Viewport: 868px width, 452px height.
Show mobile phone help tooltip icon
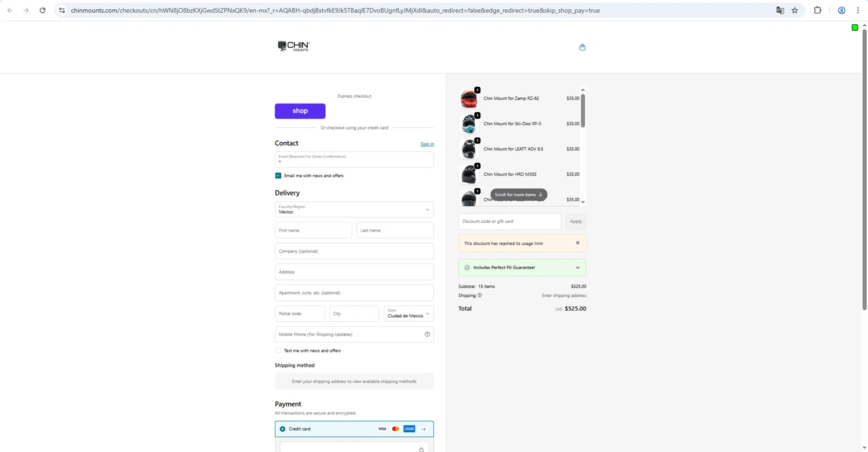click(x=427, y=334)
